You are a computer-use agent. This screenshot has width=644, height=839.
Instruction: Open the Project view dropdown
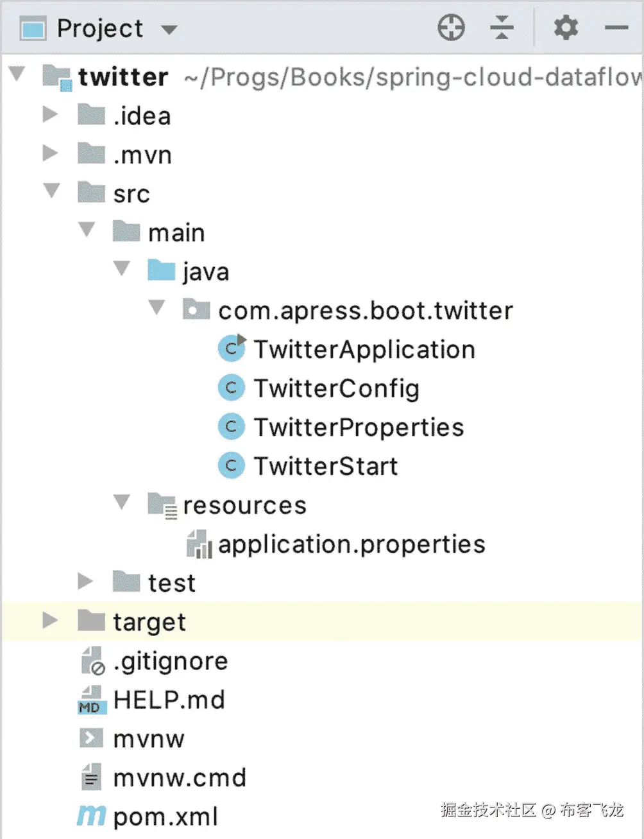click(169, 30)
